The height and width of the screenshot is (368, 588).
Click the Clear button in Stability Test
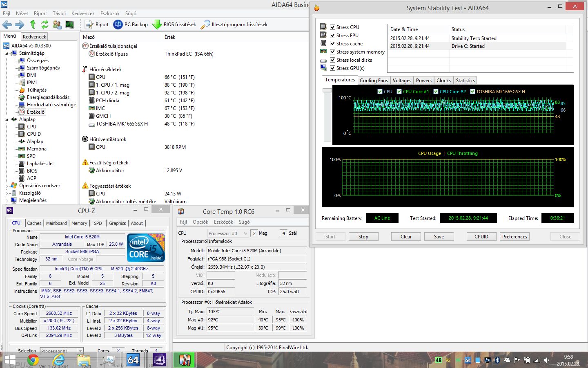point(406,237)
